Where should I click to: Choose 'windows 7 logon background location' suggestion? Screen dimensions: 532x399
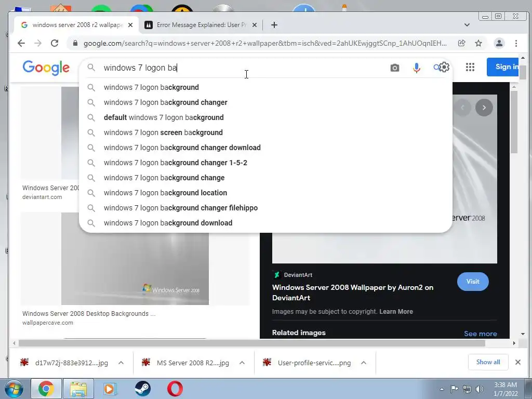coord(265,192)
